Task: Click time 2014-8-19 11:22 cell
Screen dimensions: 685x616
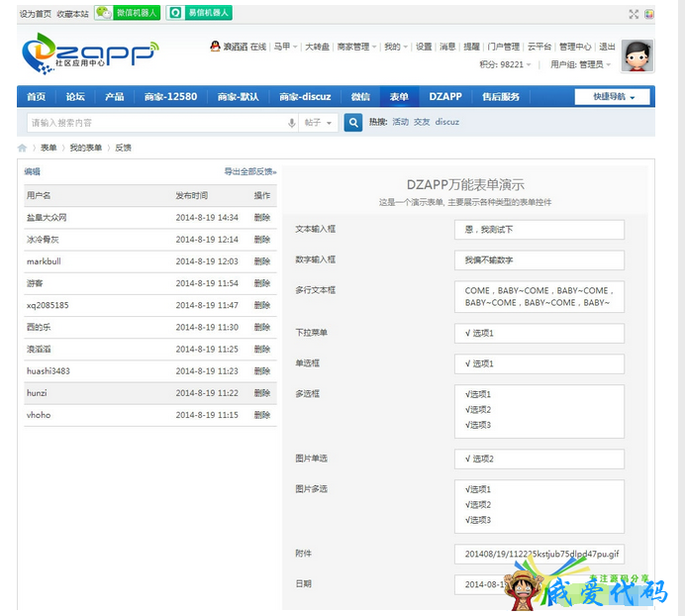Action: point(207,393)
